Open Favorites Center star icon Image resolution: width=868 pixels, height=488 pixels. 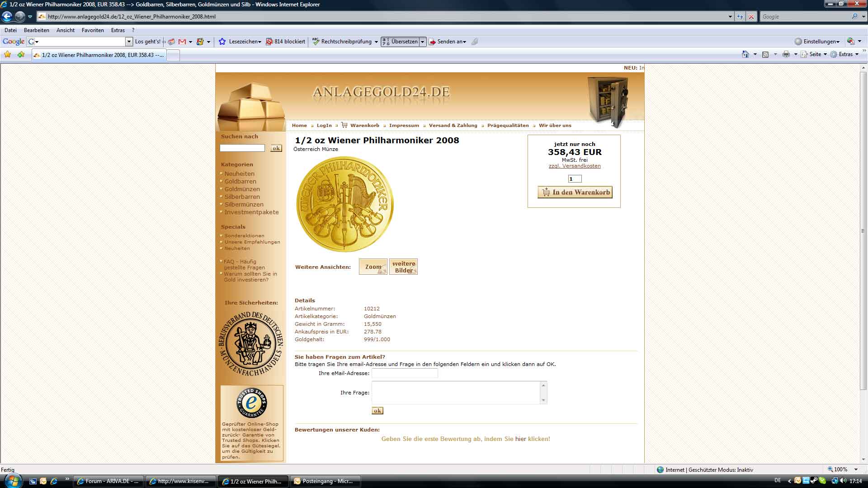pos(8,55)
